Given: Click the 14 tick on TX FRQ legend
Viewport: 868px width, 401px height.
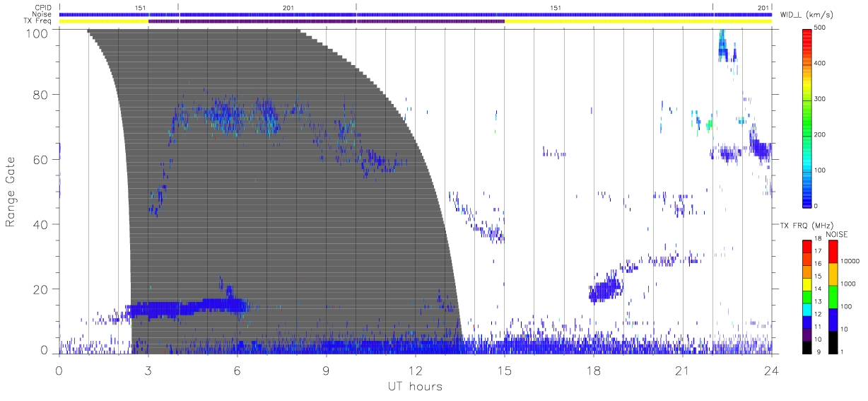Looking at the screenshot, I should click(817, 290).
